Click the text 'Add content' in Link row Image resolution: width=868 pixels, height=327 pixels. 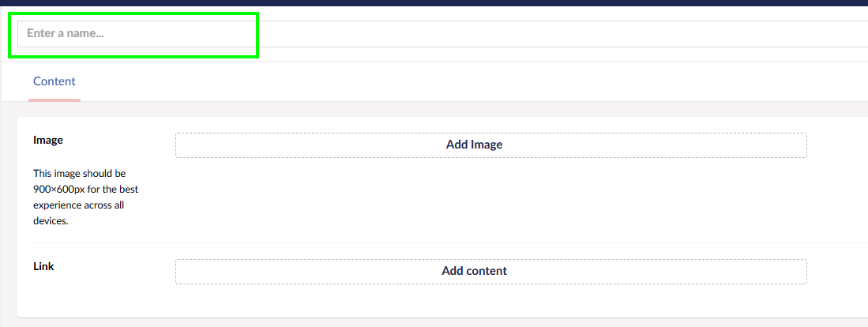coord(474,271)
